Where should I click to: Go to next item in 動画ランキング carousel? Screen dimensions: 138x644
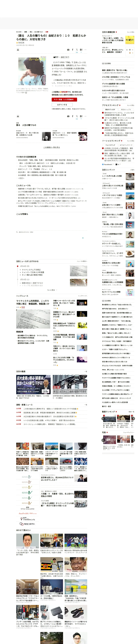coord(133,418)
